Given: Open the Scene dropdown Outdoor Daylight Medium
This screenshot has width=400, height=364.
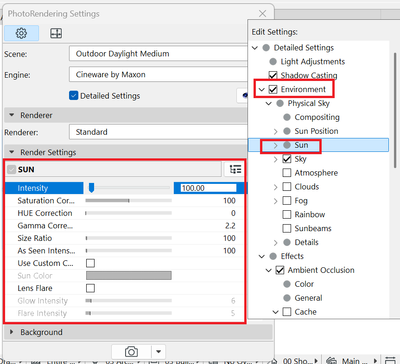Looking at the screenshot, I should pos(158,54).
